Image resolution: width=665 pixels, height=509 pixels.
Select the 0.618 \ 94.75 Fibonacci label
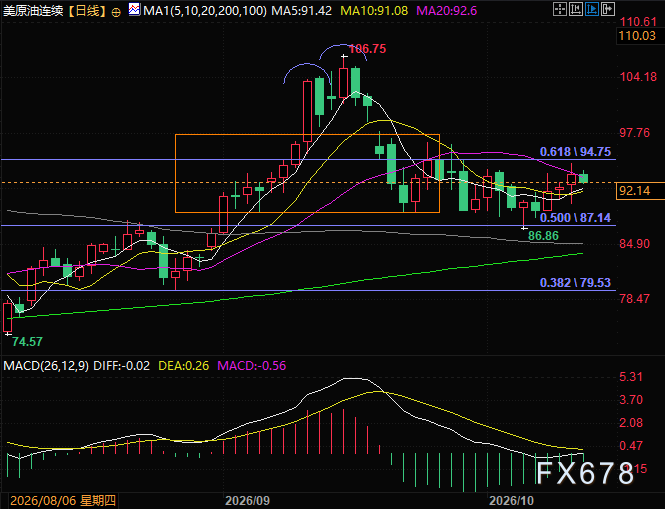pyautogui.click(x=575, y=151)
